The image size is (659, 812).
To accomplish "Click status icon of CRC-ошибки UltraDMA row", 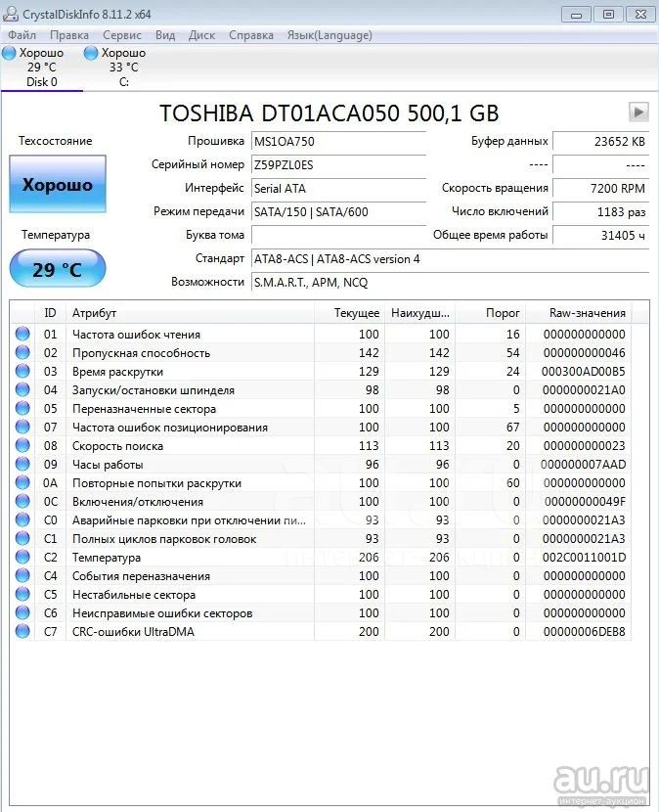I will pos(22,632).
